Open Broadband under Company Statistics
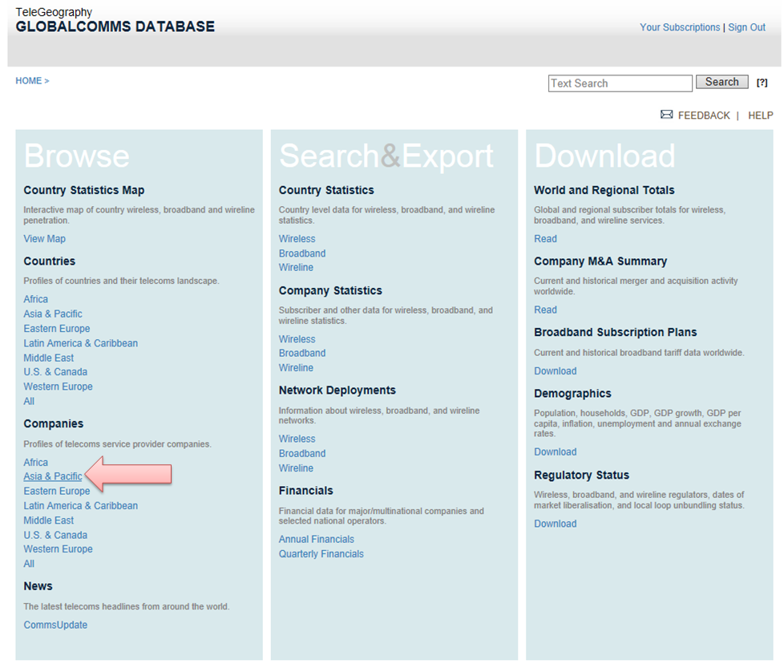The width and height of the screenshot is (784, 672). (302, 353)
